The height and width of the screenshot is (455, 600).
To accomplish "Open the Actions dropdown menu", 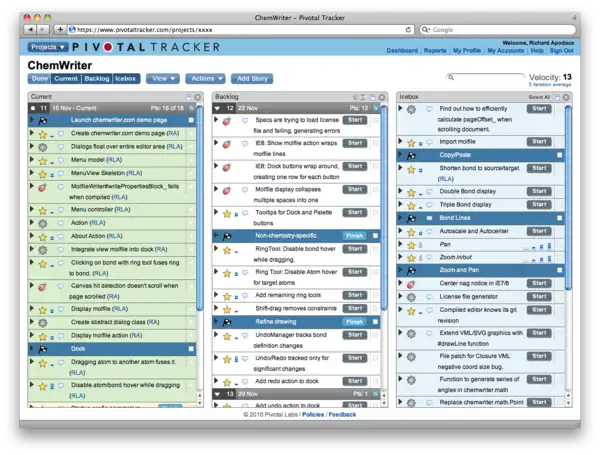I will (x=204, y=78).
